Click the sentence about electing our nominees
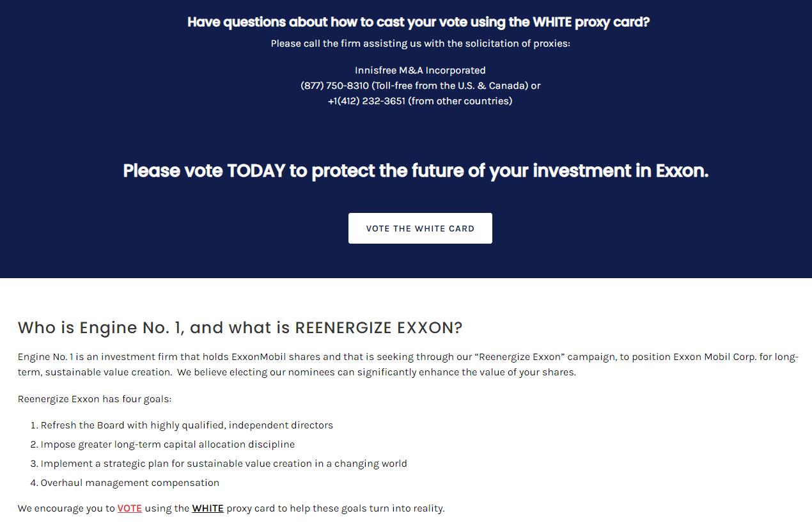This screenshot has width=812, height=525. tap(377, 372)
